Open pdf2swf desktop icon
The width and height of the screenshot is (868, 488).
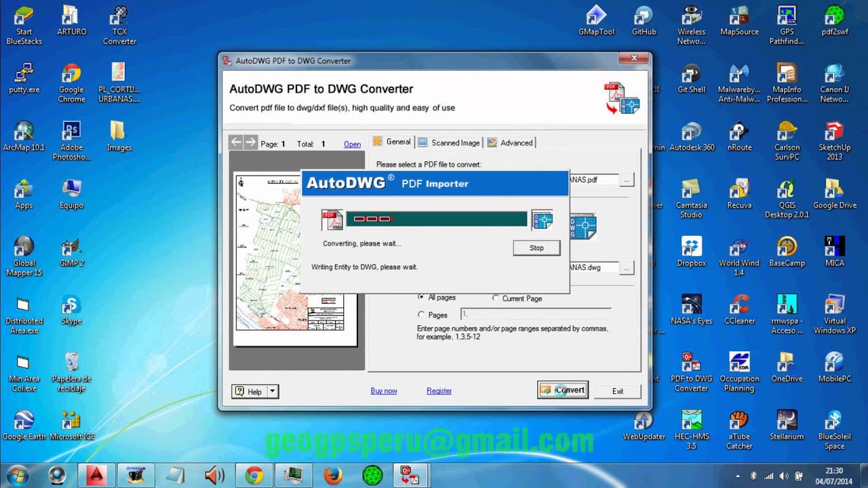(x=834, y=20)
